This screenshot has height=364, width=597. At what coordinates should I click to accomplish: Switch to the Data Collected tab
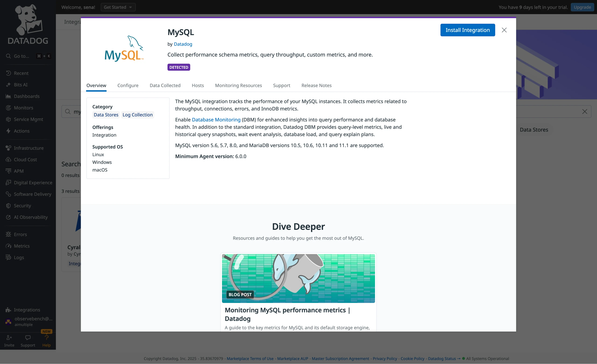click(x=165, y=86)
